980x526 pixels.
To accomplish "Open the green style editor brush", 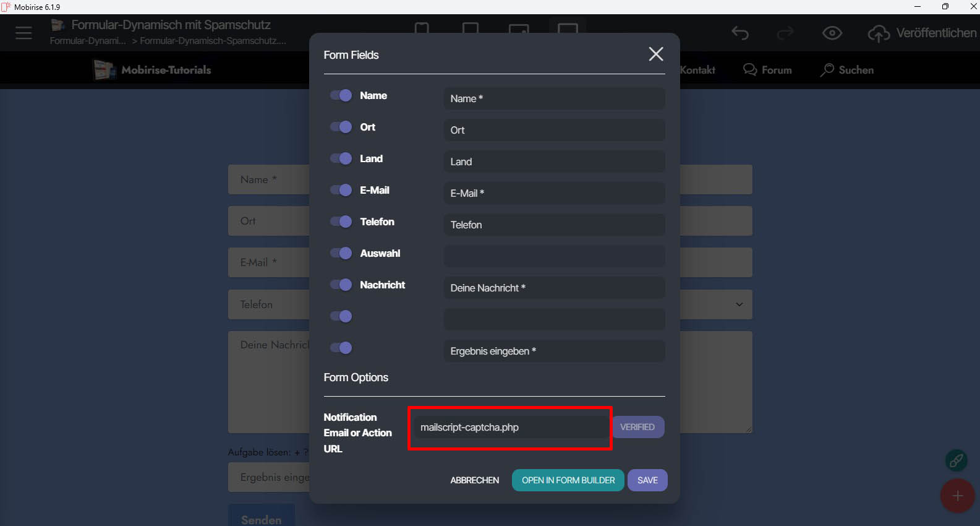I will [x=956, y=460].
